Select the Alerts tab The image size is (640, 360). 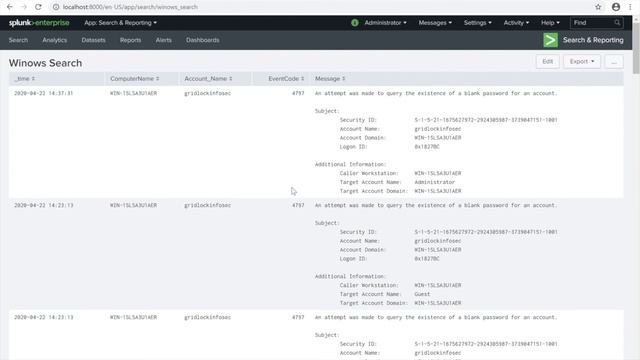pyautogui.click(x=164, y=40)
